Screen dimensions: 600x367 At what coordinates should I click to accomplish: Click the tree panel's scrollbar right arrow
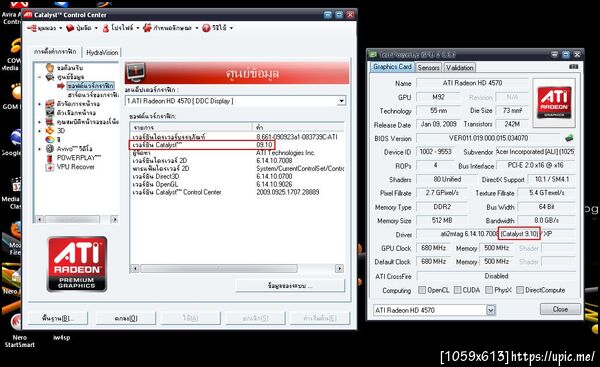click(114, 219)
